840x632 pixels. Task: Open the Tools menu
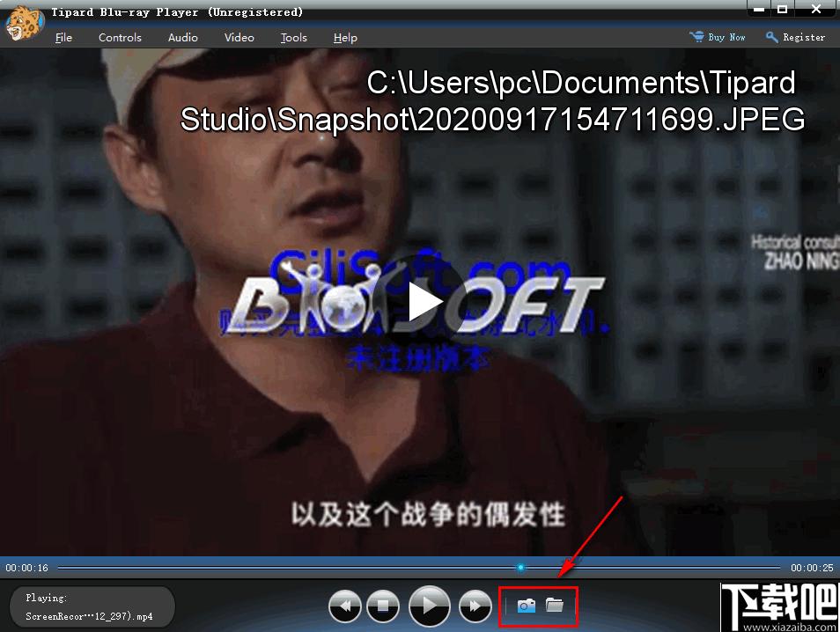(293, 38)
